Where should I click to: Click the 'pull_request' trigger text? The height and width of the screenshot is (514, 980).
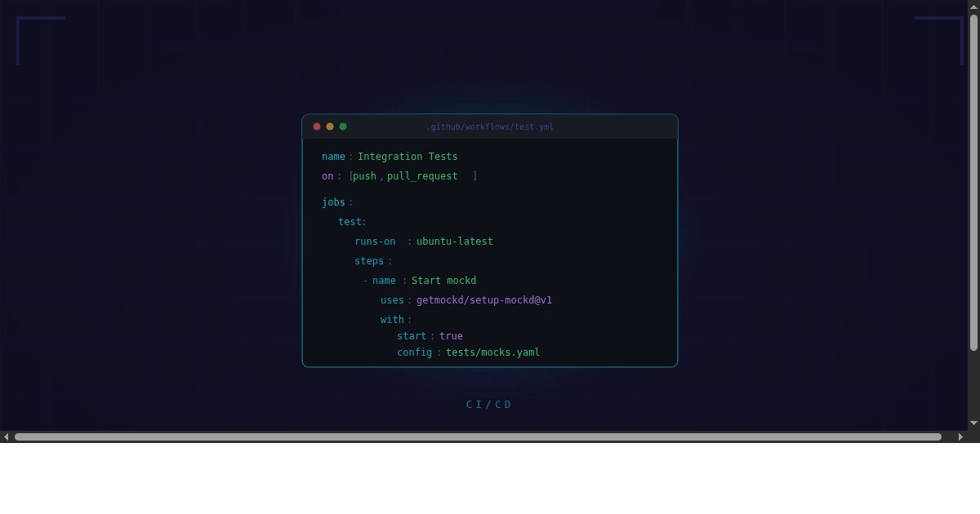[x=422, y=176]
